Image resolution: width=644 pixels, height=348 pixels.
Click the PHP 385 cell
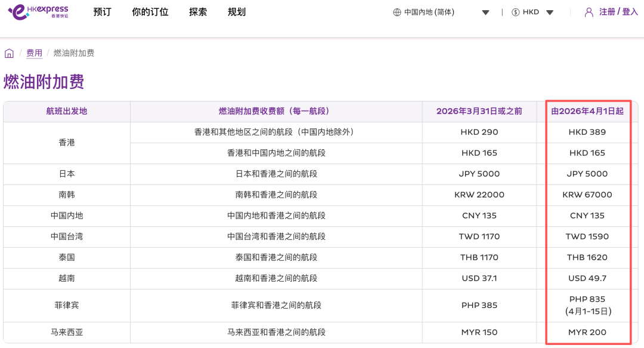point(479,306)
